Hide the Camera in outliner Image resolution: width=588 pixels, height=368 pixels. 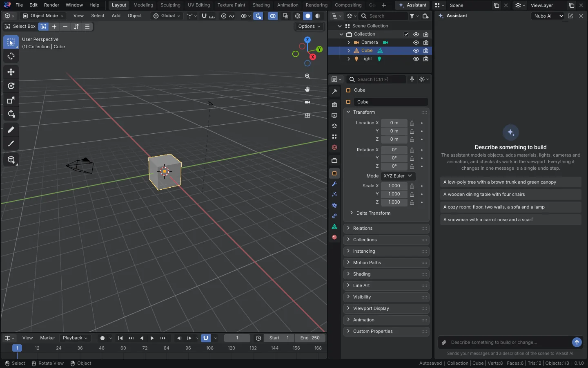pos(416,43)
